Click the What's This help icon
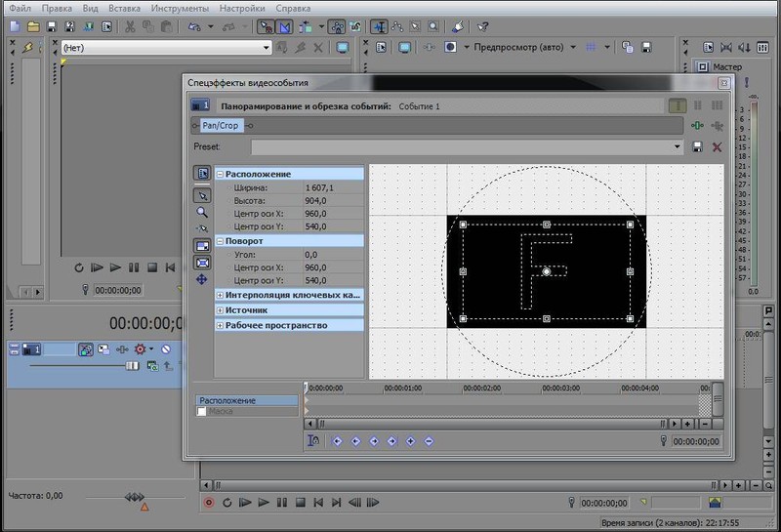781x532 pixels. [482, 27]
